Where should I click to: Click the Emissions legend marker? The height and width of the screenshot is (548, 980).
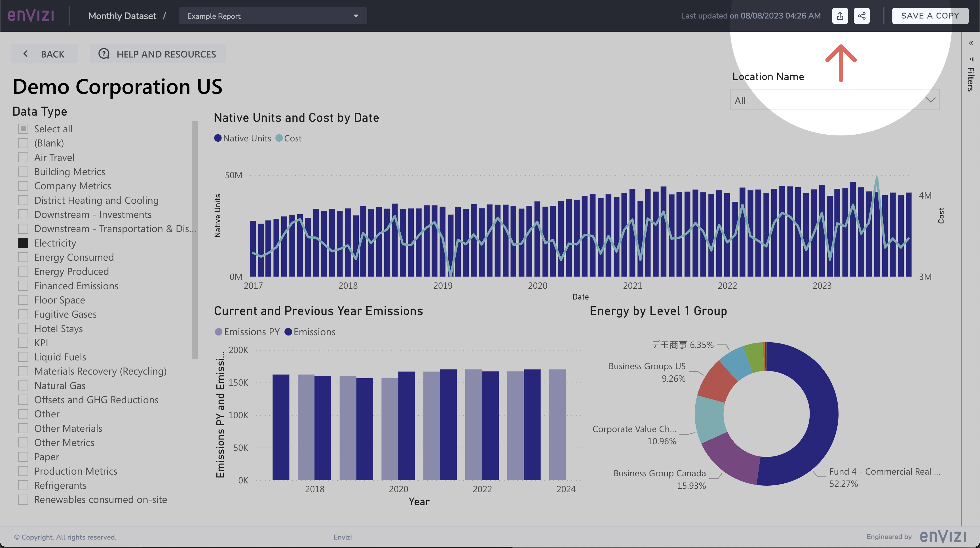pyautogui.click(x=288, y=332)
